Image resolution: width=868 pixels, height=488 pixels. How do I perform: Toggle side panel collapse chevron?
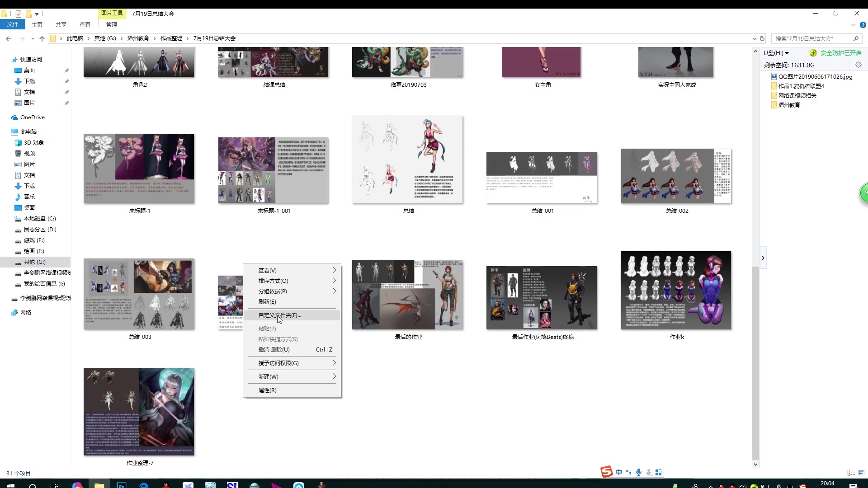point(763,258)
